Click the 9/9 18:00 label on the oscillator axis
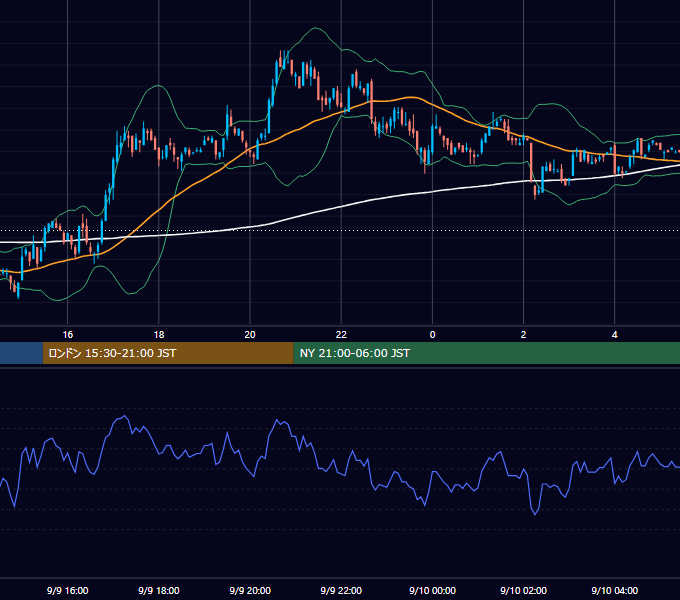 tap(159, 590)
